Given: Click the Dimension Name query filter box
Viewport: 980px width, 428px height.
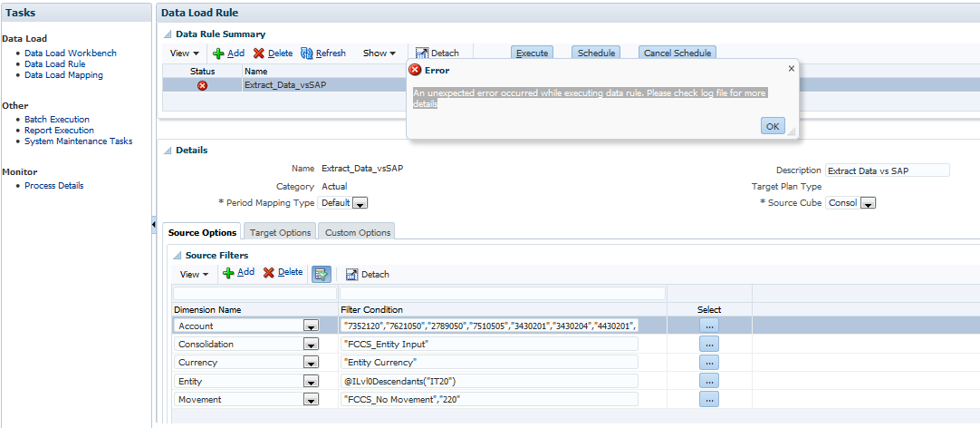Looking at the screenshot, I should point(255,294).
